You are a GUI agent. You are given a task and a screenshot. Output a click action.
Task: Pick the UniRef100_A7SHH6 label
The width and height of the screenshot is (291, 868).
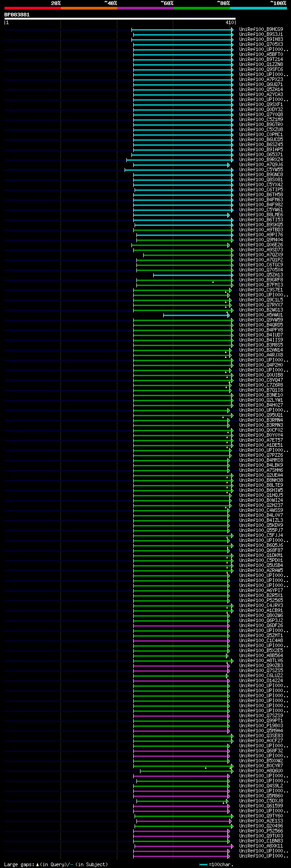(261, 470)
